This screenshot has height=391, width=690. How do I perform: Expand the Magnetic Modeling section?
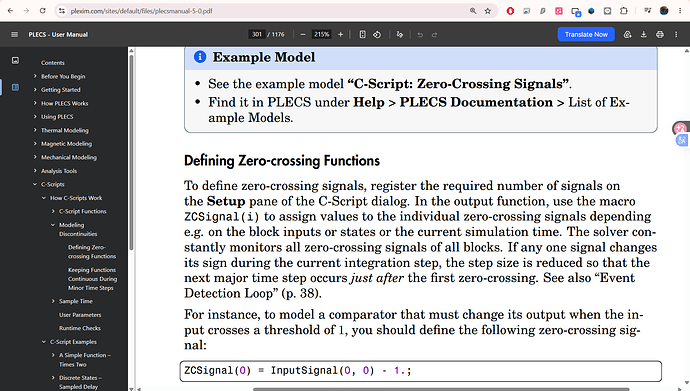[35, 143]
